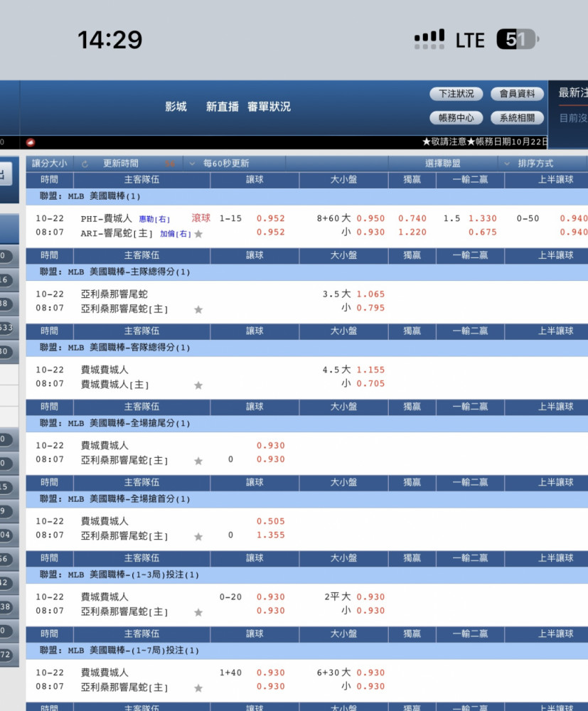Click the red announcement icon on black bar
This screenshot has width=588, height=711.
(31, 142)
